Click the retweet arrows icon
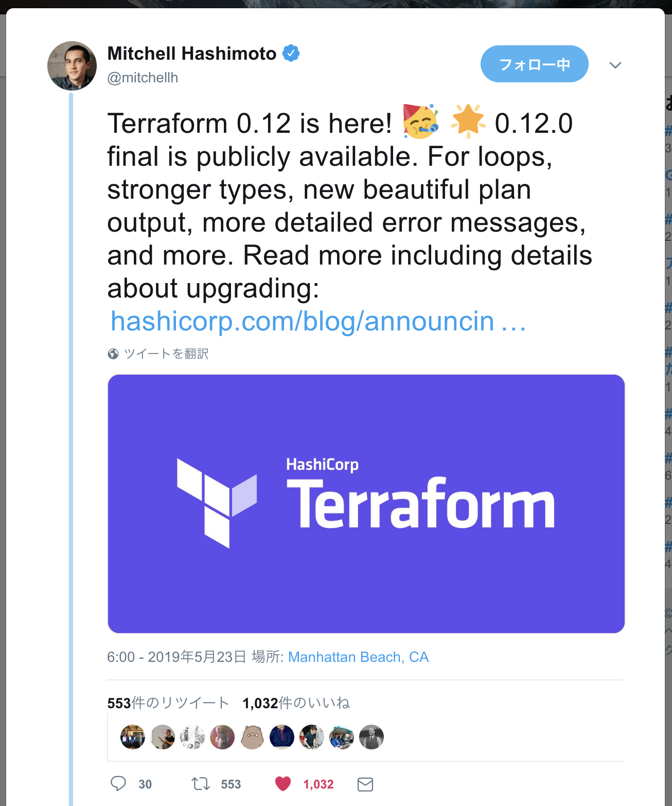The height and width of the screenshot is (806, 672). coord(201,784)
